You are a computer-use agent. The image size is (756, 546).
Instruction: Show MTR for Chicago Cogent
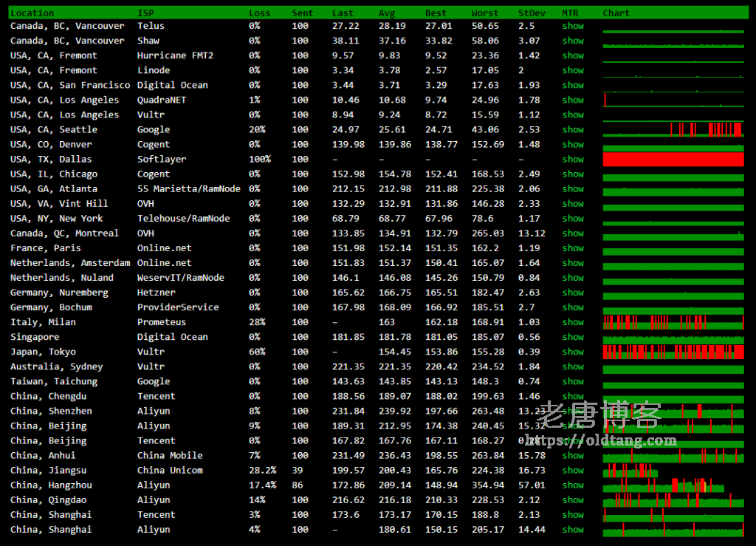(x=573, y=174)
